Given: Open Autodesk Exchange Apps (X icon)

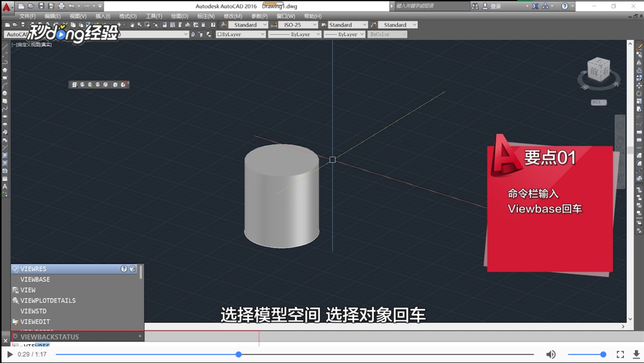Looking at the screenshot, I should (x=535, y=6).
